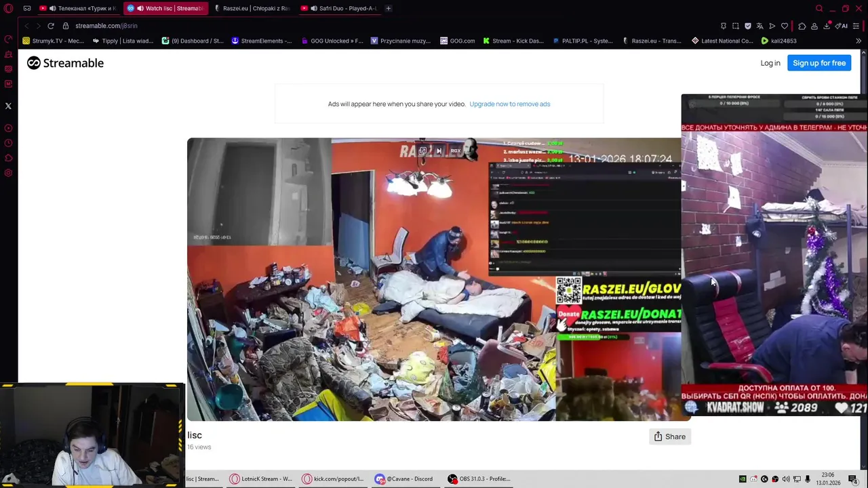Open the profile account icon
This screenshot has width=868, height=488.
pos(814,26)
